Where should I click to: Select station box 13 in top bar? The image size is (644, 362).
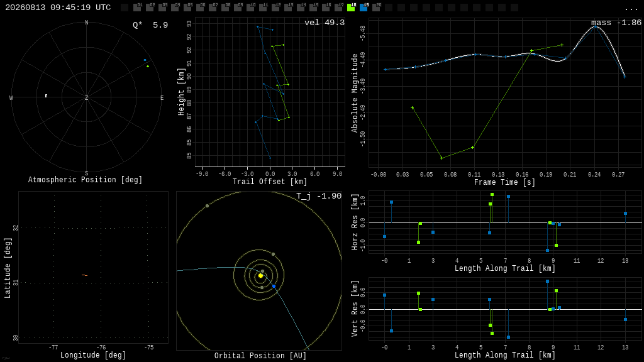click(x=288, y=8)
